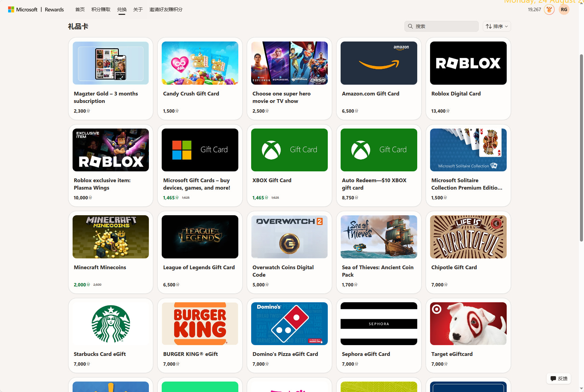Open the rewards medal icon near points

(549, 9)
